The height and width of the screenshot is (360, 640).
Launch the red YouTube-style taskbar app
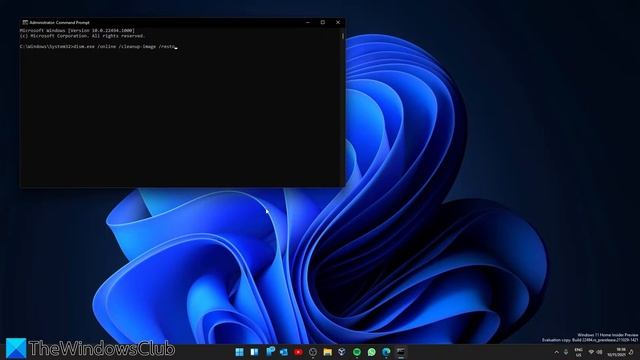point(298,352)
